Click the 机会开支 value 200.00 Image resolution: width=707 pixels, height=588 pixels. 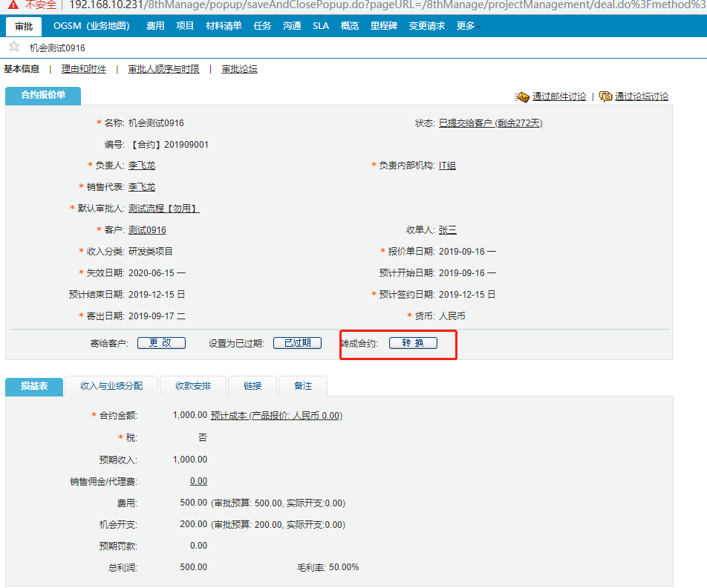click(193, 524)
